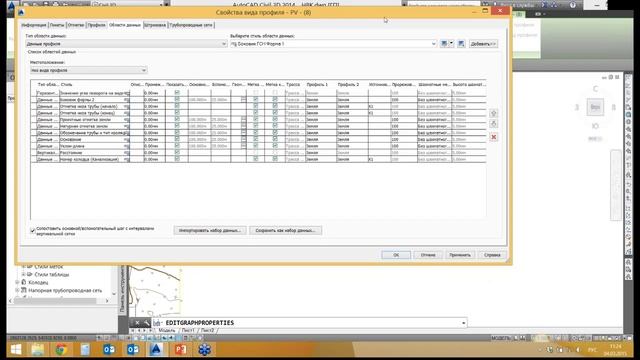Toggle Показать checkbox in Номер колодца row

[x=177, y=159]
